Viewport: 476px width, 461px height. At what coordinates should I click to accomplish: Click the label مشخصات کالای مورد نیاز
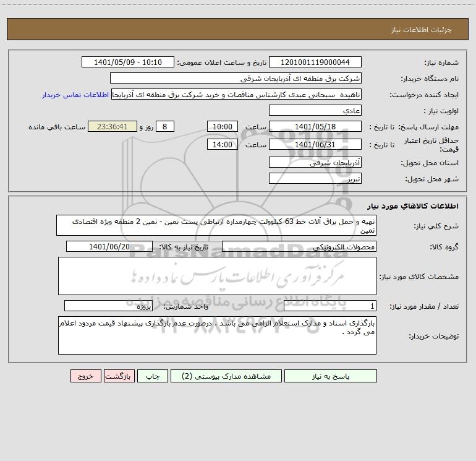(x=419, y=277)
